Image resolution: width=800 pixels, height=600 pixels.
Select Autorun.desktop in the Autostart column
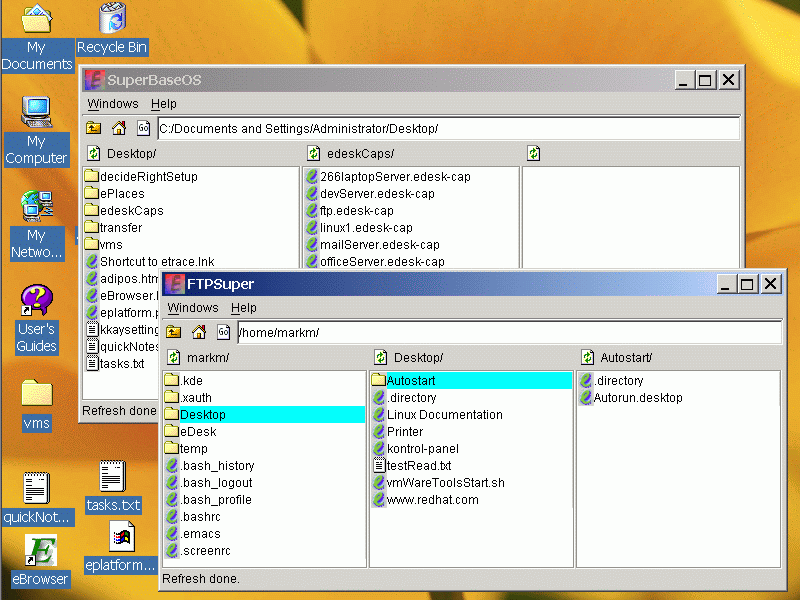click(637, 398)
